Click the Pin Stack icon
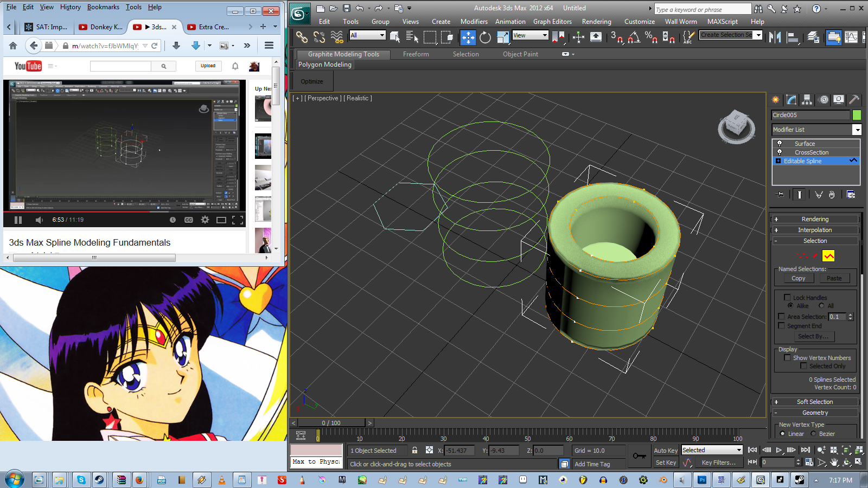 click(781, 195)
